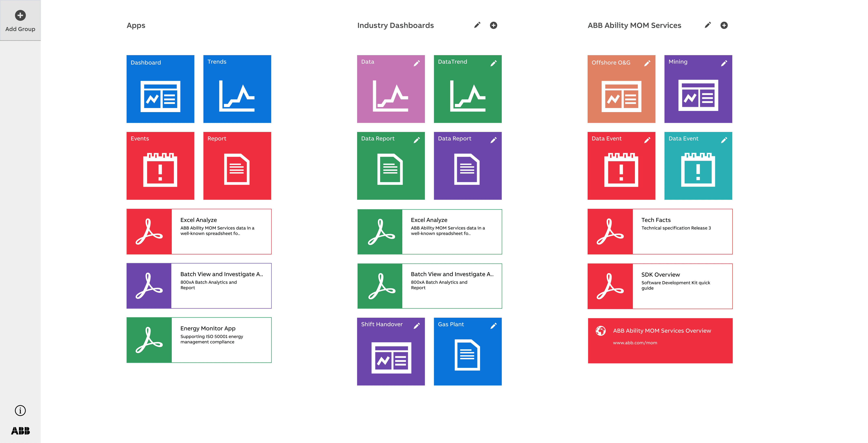The height and width of the screenshot is (443, 868).
Task: Open the teal Data Event tile
Action: 698,166
